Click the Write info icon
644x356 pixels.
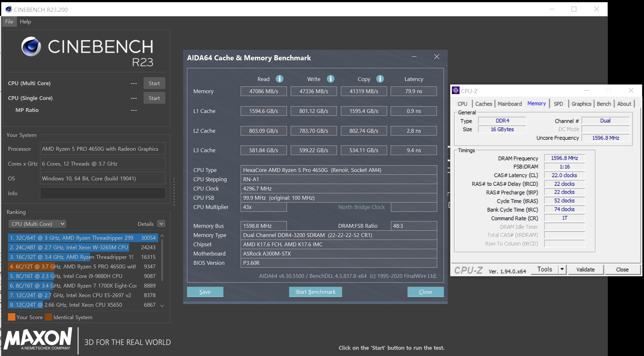(x=331, y=79)
